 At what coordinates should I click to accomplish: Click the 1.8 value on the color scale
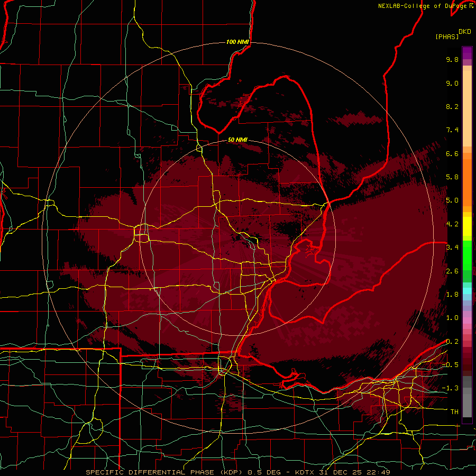click(x=452, y=295)
